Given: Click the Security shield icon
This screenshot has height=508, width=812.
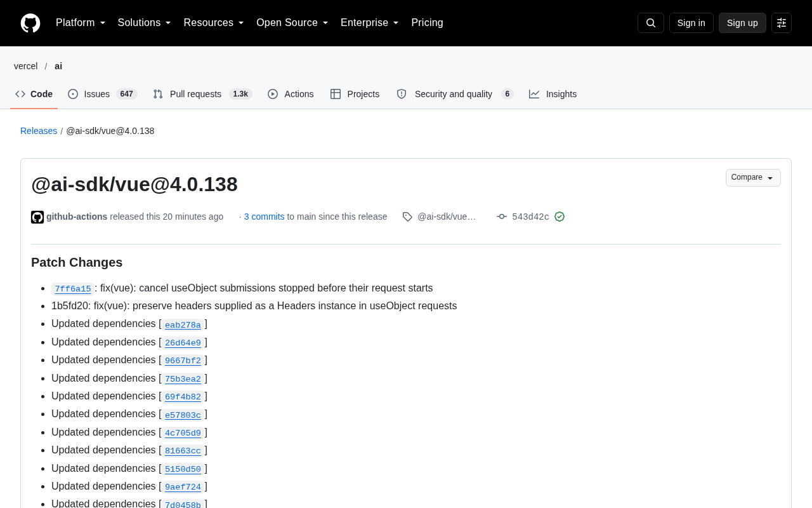Looking at the screenshot, I should (x=402, y=94).
